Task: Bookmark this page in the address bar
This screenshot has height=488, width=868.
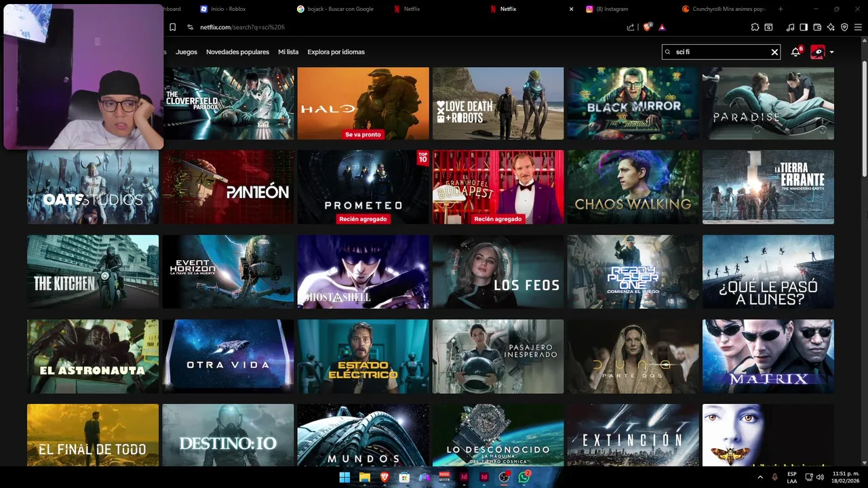Action: coord(172,27)
